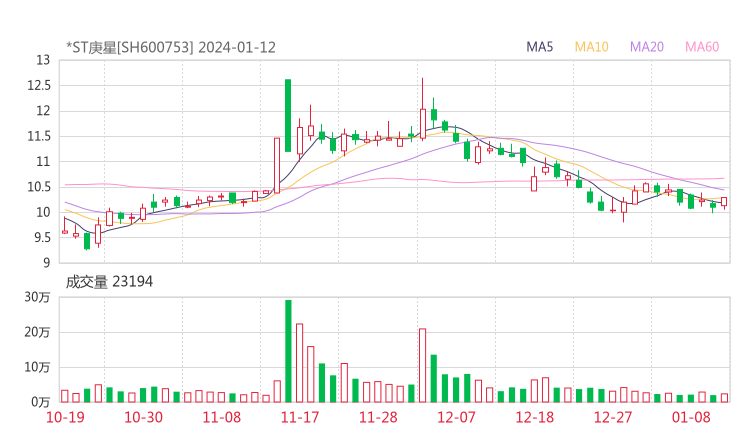The width and height of the screenshot is (740, 440).
Task: Click the 0万 volume axis label
Action: [41, 402]
